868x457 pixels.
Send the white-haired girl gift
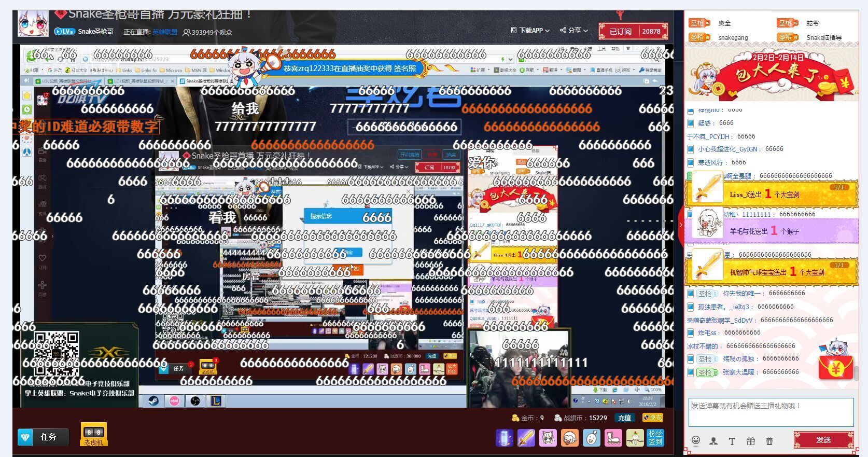[x=548, y=437]
